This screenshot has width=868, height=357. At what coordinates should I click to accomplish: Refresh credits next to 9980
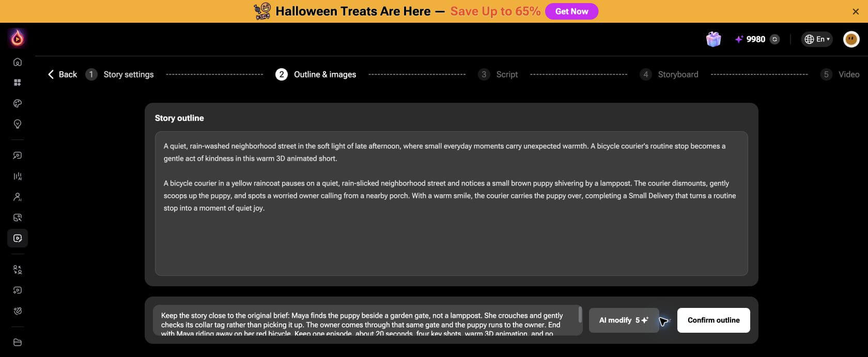[774, 39]
